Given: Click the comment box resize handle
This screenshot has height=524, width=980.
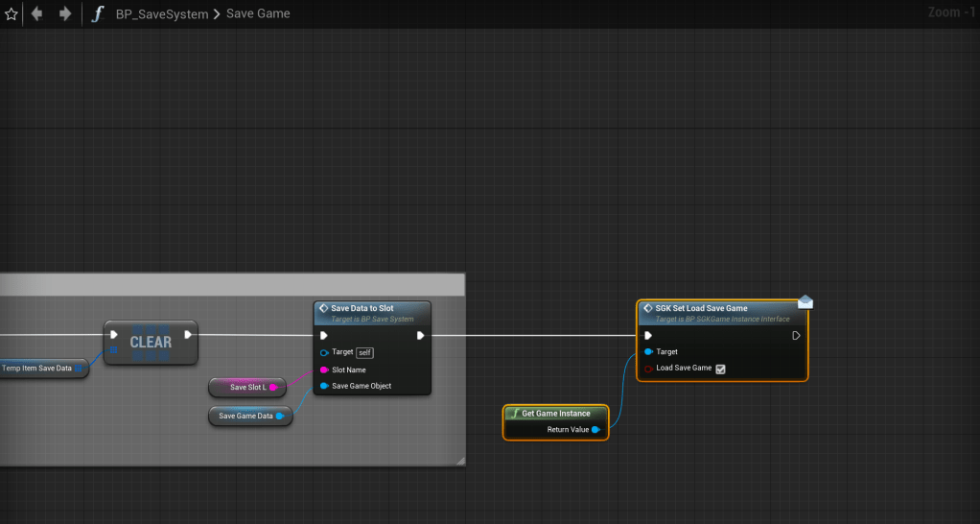Looking at the screenshot, I should pos(460,462).
